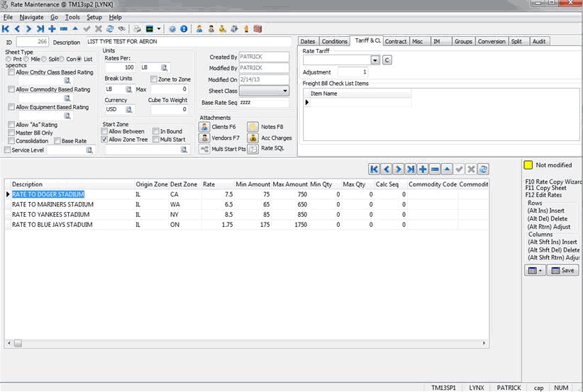Image resolution: width=583 pixels, height=392 pixels.
Task: Click the yellow Not modified status swatch
Action: [x=528, y=165]
